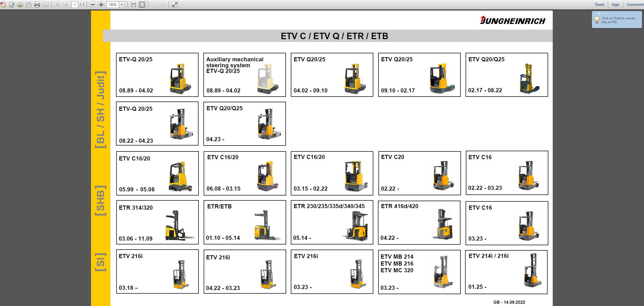
Task: Select the ETV C16/20 05.99 - 05.08 card
Action: click(x=158, y=173)
